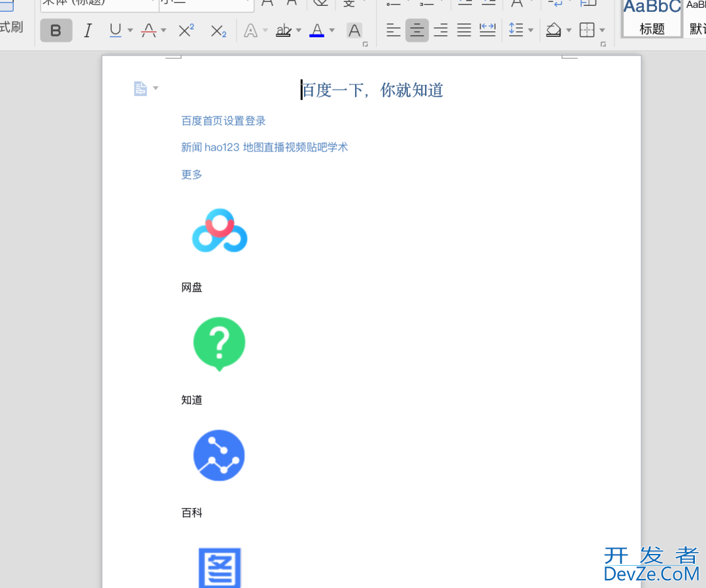
Task: Apply blue font color
Action: (317, 30)
